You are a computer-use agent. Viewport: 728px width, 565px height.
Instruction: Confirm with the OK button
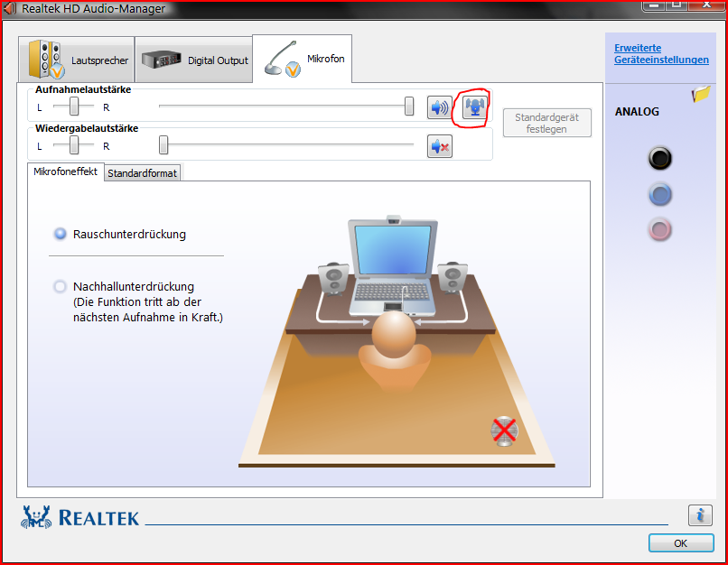tap(681, 542)
